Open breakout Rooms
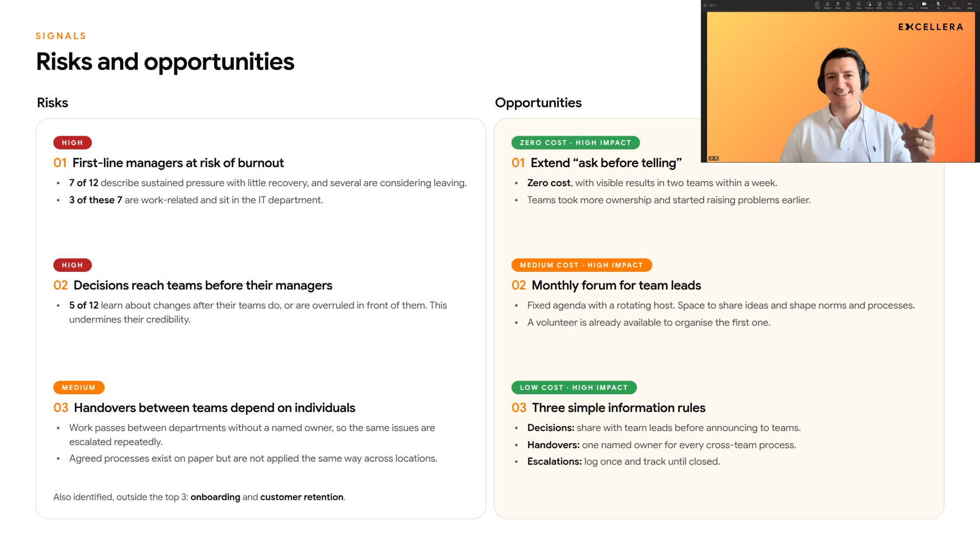Viewport: 980px width, 551px height. pyautogui.click(x=890, y=5)
